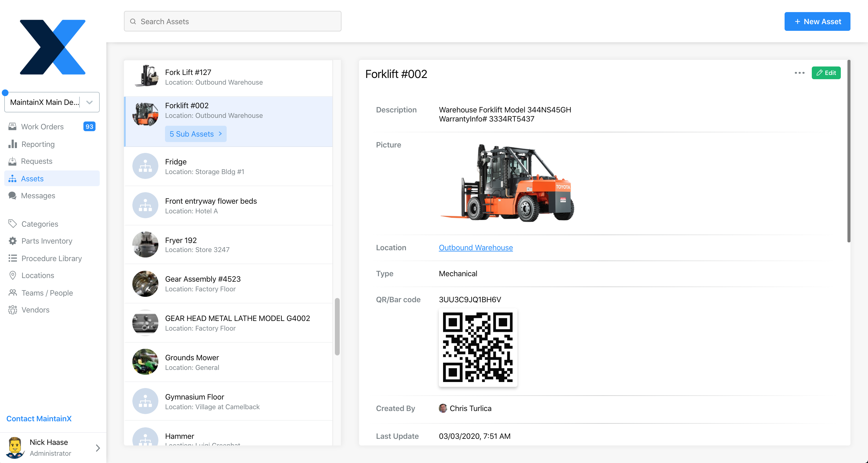Select the Parts Inventory gear icon
868x463 pixels.
(x=12, y=241)
